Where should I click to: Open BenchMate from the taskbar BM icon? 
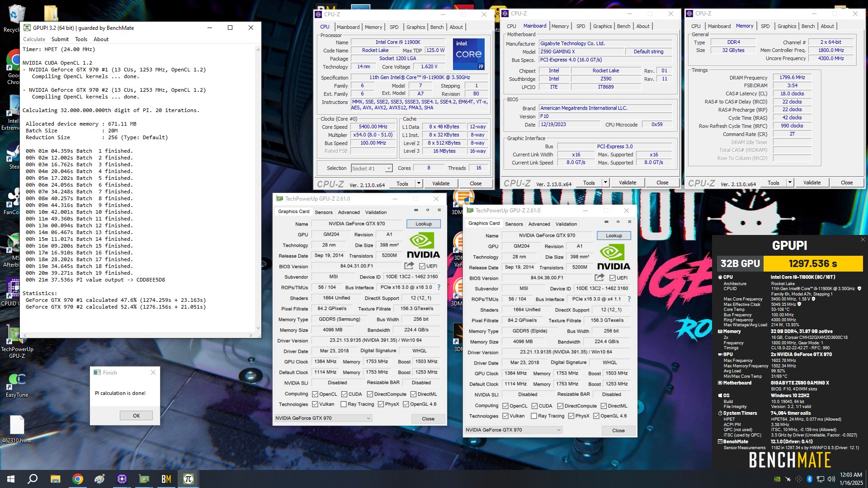click(166, 479)
